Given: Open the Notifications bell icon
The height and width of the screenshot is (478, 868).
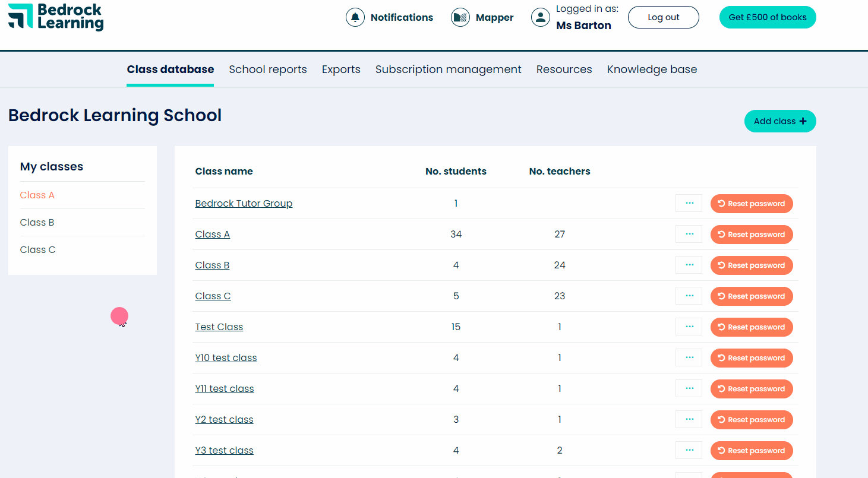Looking at the screenshot, I should (x=355, y=17).
